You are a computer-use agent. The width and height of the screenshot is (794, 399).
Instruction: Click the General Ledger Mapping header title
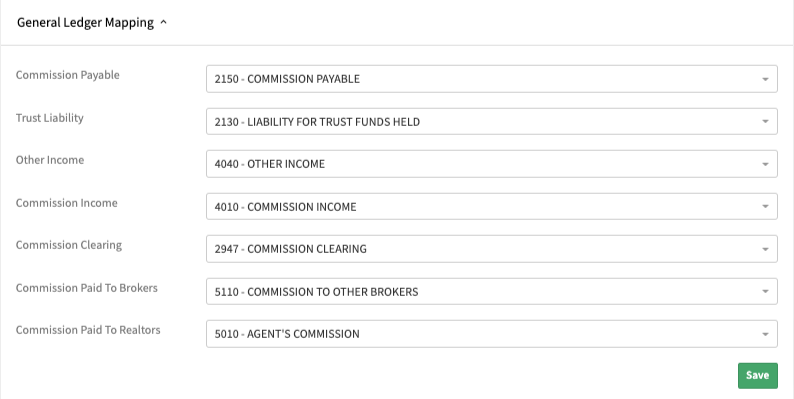coord(85,23)
